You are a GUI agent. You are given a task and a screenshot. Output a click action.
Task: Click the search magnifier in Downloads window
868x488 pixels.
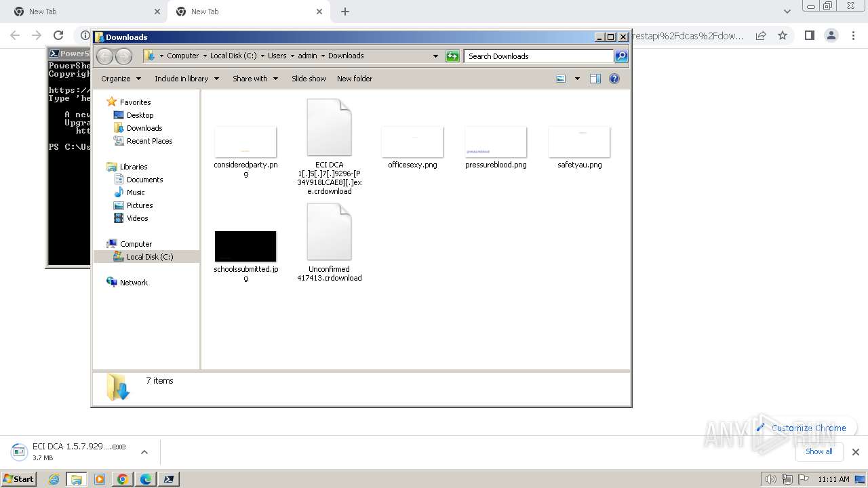tap(621, 56)
